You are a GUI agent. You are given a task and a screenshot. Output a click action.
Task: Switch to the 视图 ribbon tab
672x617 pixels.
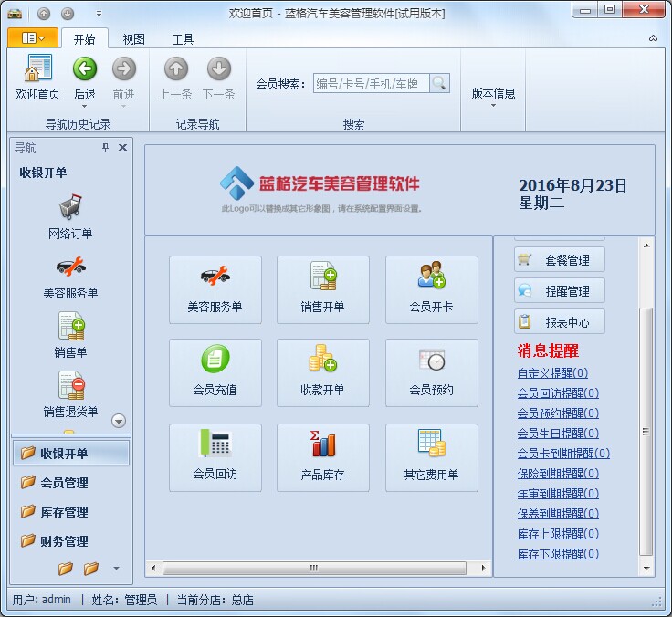click(133, 39)
